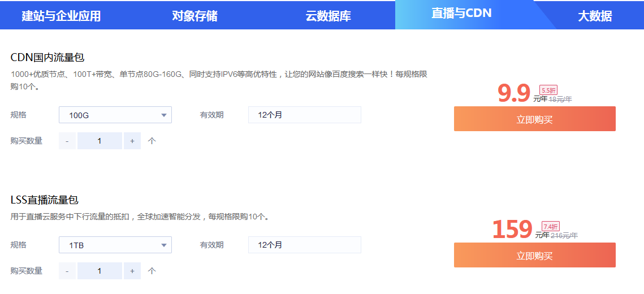The height and width of the screenshot is (294, 644).
Task: Click the CDN dropdown arrow icon
Action: pos(164,115)
